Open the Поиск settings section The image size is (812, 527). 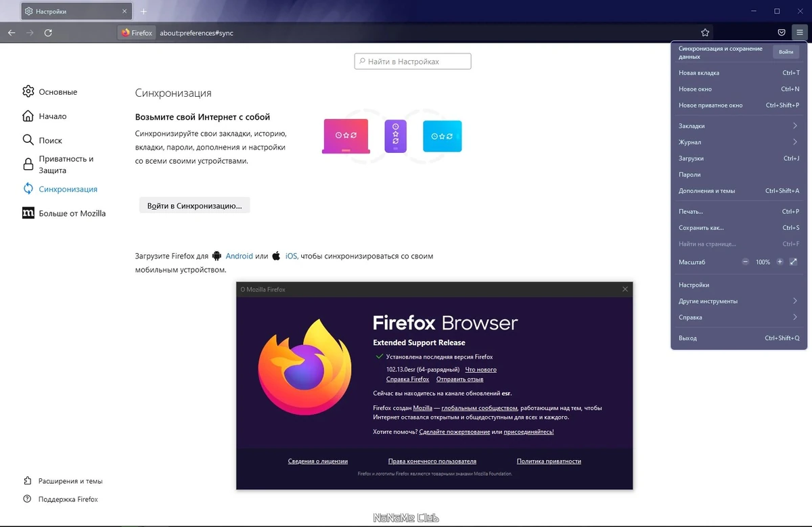42,140
